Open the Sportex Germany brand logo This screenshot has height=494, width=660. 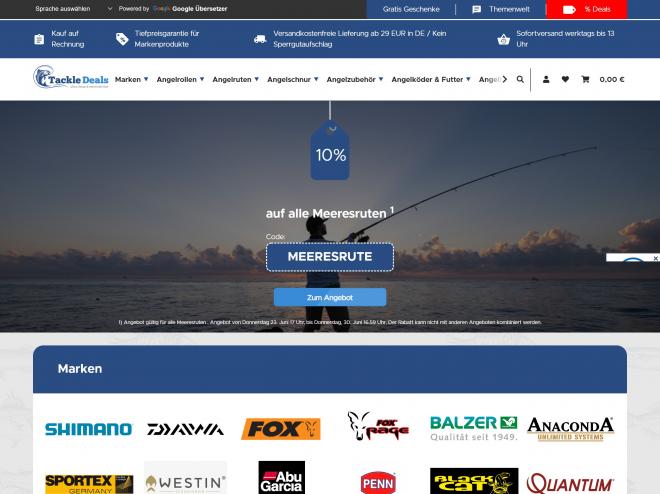89,484
